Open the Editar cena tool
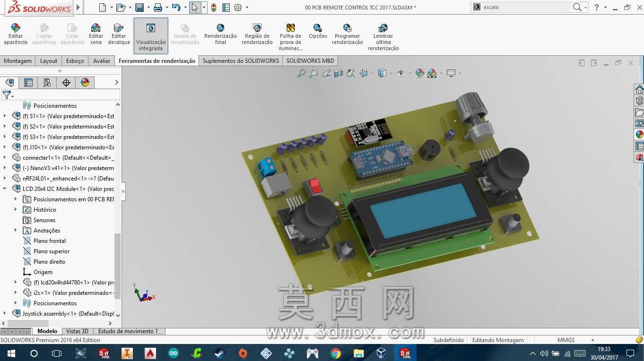The width and height of the screenshot is (644, 361). [96, 34]
